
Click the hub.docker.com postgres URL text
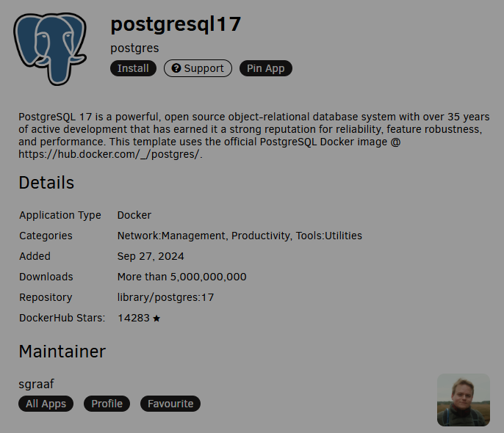[x=110, y=154]
